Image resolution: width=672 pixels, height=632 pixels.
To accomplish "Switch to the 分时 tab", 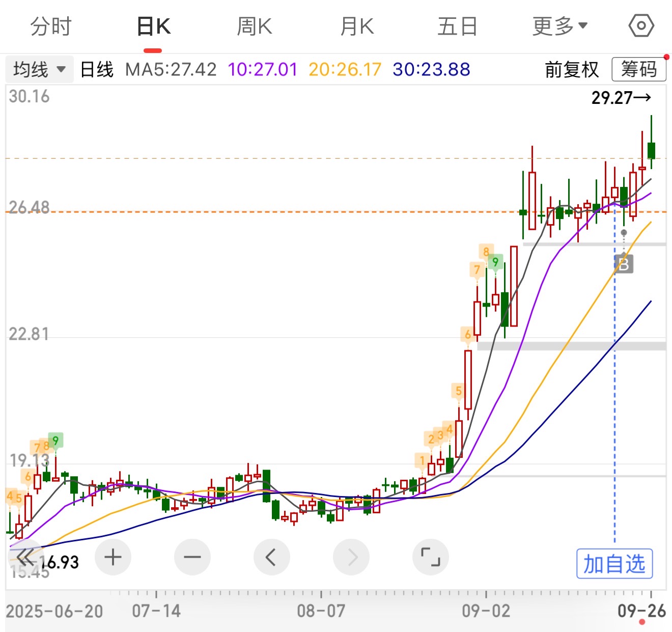I will tap(51, 26).
